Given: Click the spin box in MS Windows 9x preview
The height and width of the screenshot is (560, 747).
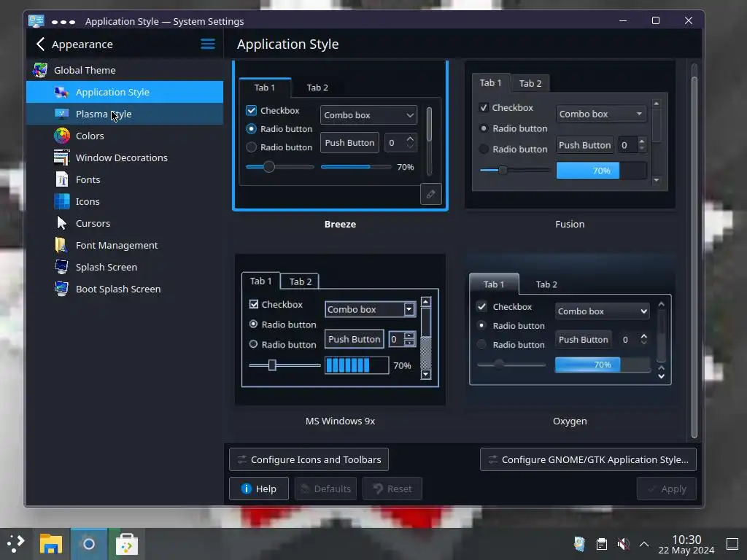Looking at the screenshot, I should point(402,339).
